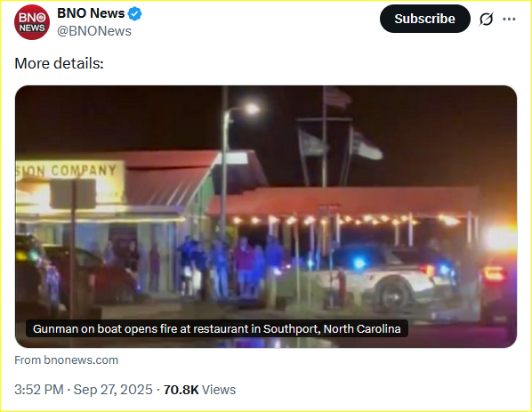Viewport: 532px width, 412px height.
Task: Subscribe to BNO News
Action: (424, 19)
